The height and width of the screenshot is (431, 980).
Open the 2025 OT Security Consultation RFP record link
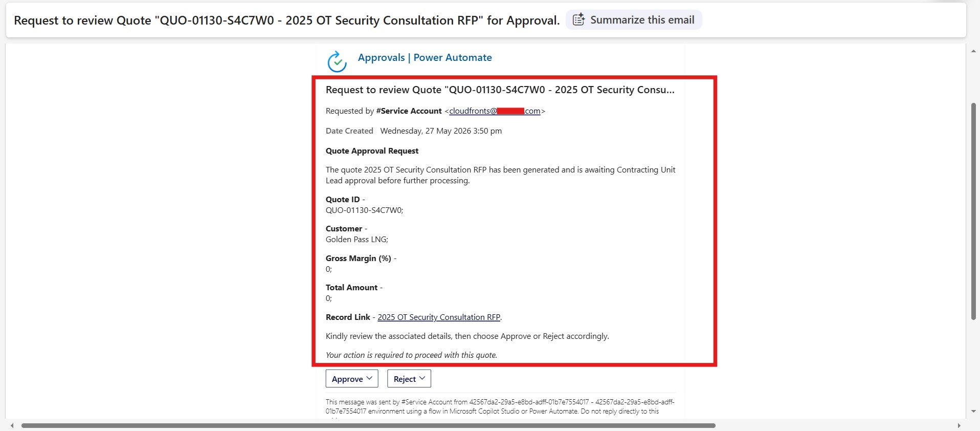[439, 317]
